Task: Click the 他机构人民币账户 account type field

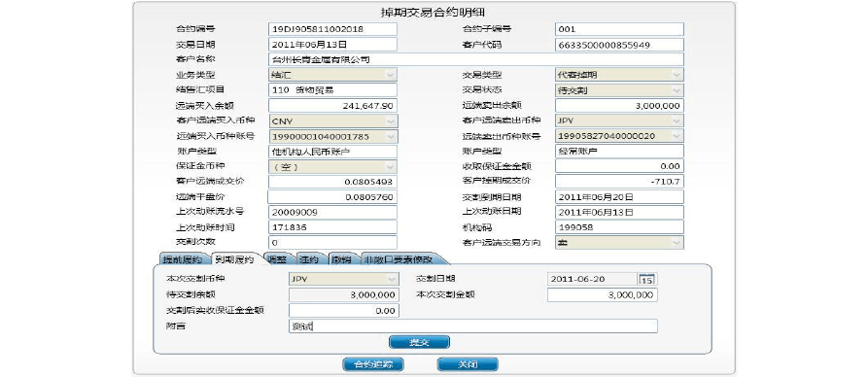Action: [332, 152]
